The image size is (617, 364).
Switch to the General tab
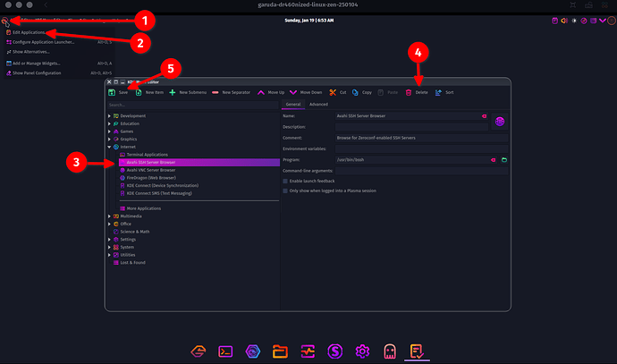(x=293, y=105)
